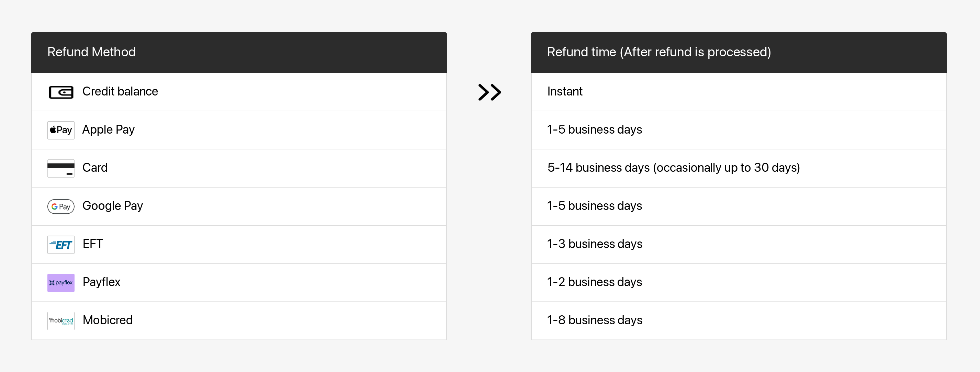This screenshot has height=372, width=980.
Task: Click the Apple Pay logo icon
Action: (61, 130)
